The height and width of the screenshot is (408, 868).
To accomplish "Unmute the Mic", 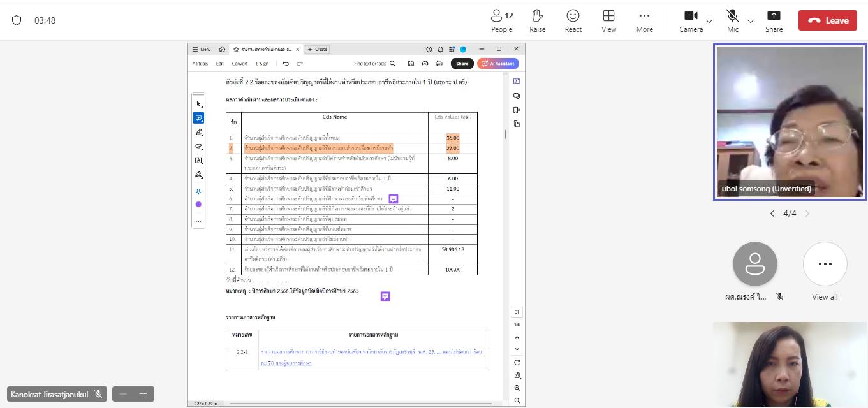I will click(732, 20).
